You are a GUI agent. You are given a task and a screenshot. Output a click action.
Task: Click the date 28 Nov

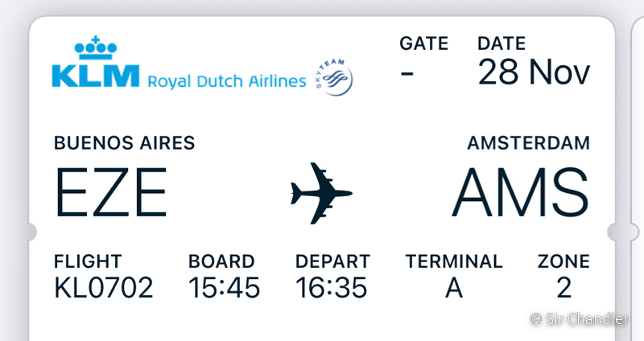pos(534,72)
